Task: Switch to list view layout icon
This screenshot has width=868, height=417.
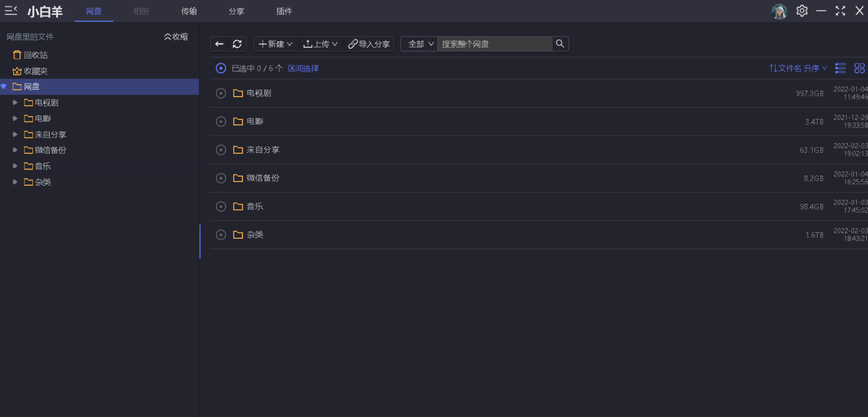Action: pos(840,68)
